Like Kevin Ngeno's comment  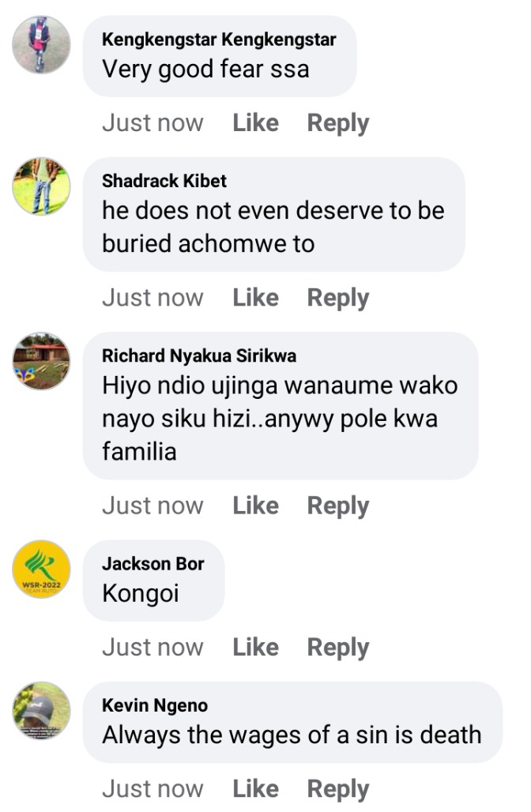255,788
